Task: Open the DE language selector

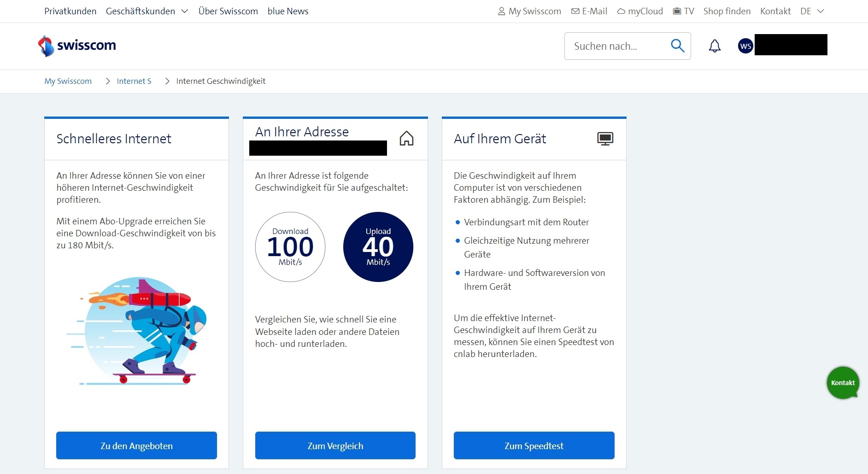Action: click(812, 11)
